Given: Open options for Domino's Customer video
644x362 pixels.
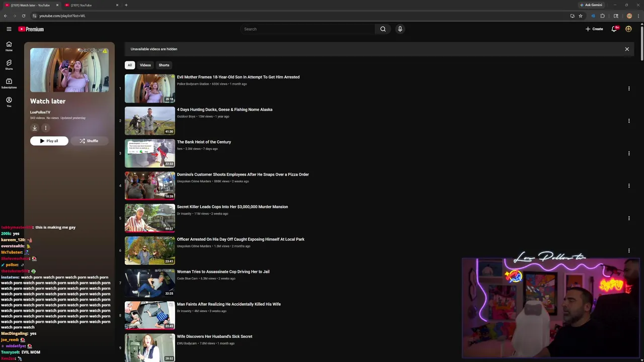Looking at the screenshot, I should 629,186.
